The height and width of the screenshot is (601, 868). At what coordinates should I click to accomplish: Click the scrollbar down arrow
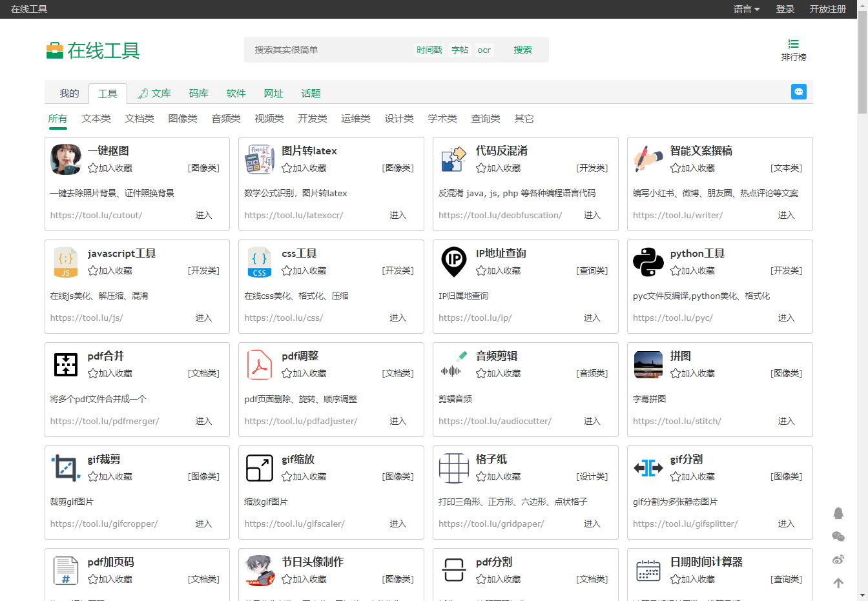(862, 595)
